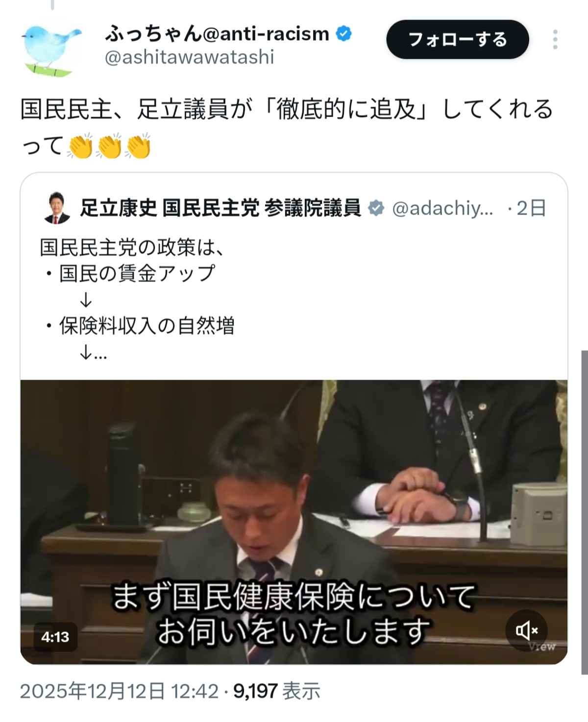
Task: Open 足立康史's small profile photo
Action: pyautogui.click(x=57, y=208)
